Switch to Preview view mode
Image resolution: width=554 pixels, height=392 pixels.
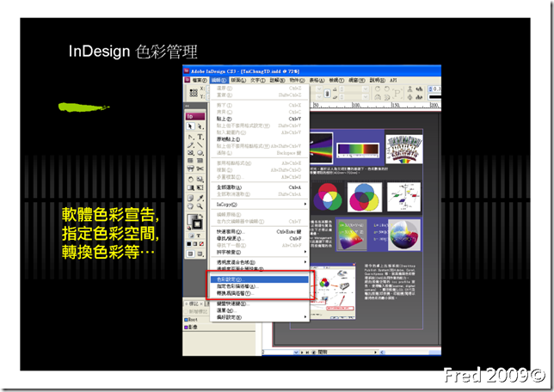[x=200, y=254]
